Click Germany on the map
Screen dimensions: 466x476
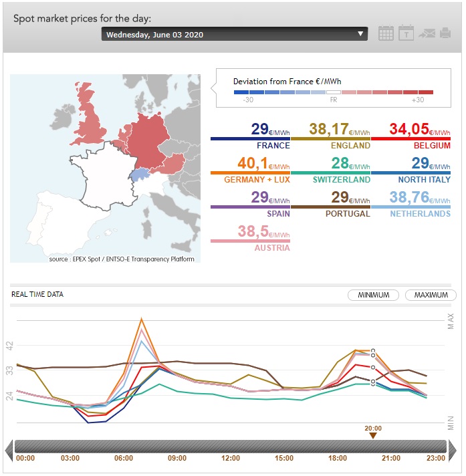(147, 142)
